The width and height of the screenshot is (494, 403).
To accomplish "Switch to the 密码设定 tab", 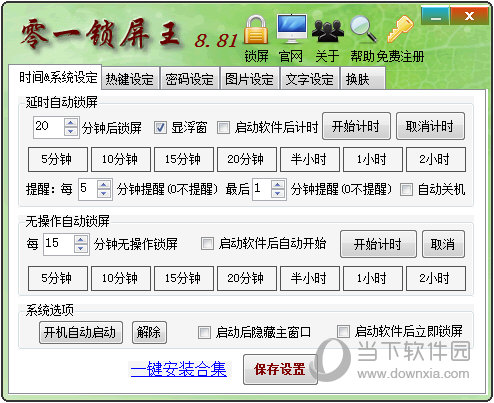I will 189,79.
